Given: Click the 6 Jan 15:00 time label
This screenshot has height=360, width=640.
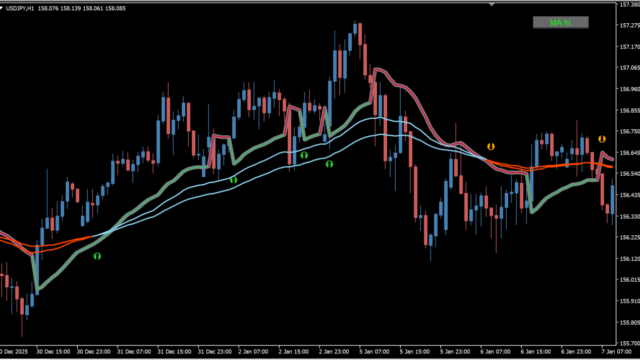Looking at the screenshot, I should (536, 351).
